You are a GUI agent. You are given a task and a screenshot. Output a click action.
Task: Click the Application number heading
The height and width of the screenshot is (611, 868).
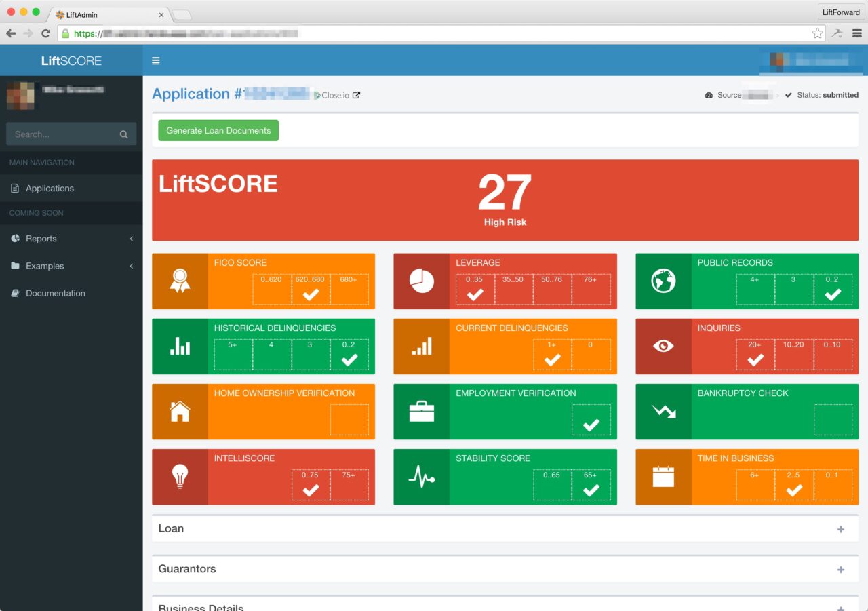click(231, 94)
